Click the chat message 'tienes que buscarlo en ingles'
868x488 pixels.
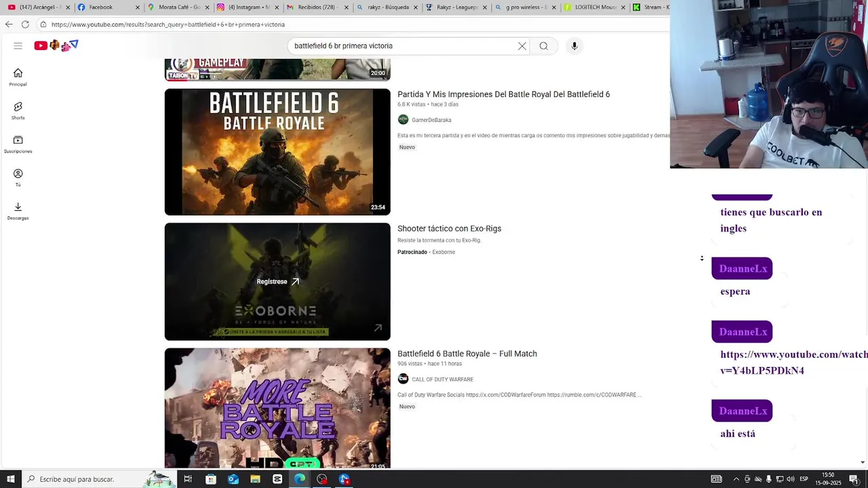pyautogui.click(x=771, y=220)
